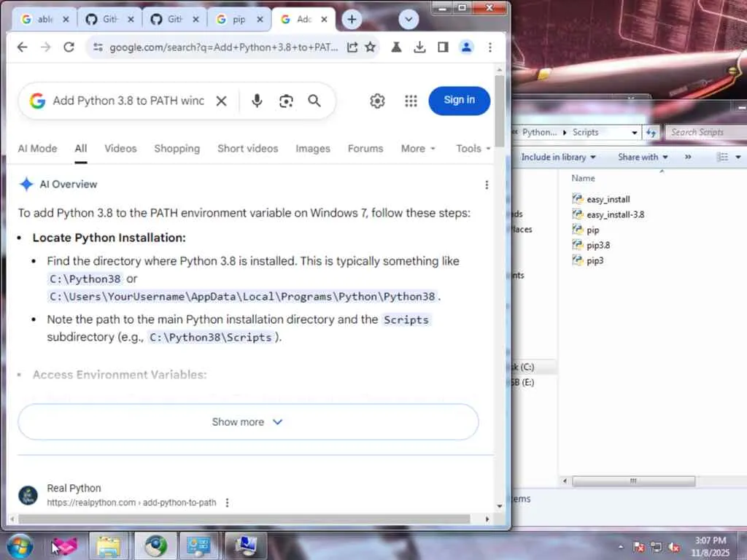Open Chrome taskbar icon
The height and width of the screenshot is (560, 747).
pyautogui.click(x=155, y=546)
